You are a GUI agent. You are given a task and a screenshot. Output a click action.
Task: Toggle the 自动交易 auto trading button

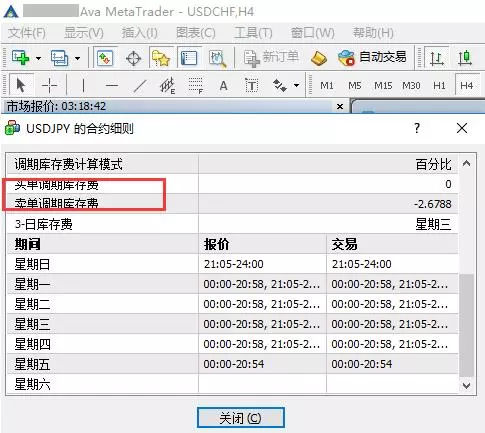tap(372, 58)
